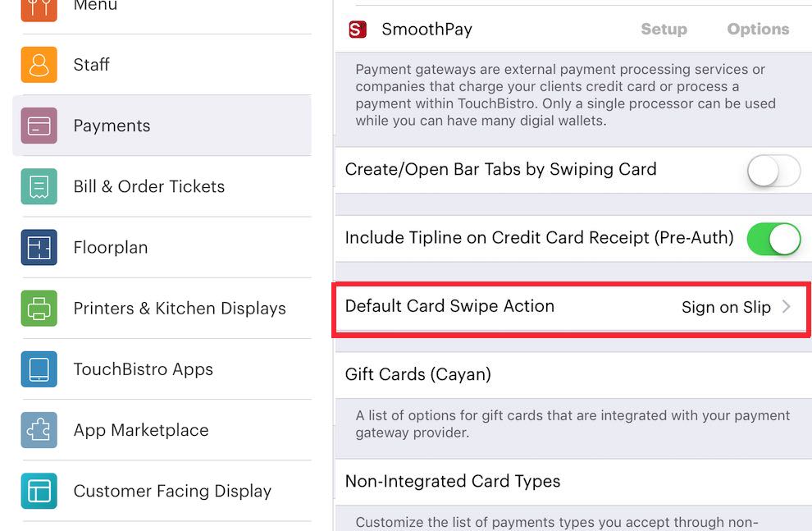This screenshot has height=531, width=812.
Task: Select the Staff sidebar icon
Action: 36,65
